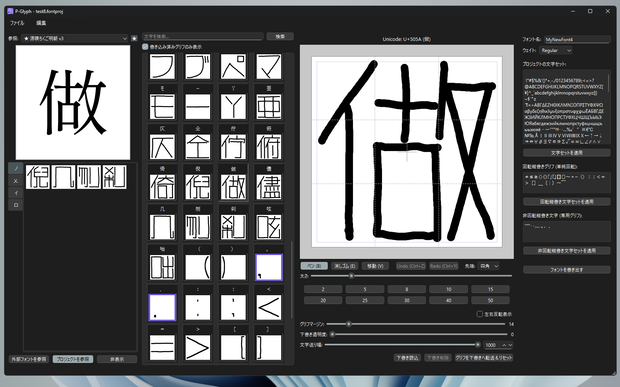
Task: Click グリフを下書きへ転送&リセット button
Action: click(x=484, y=357)
